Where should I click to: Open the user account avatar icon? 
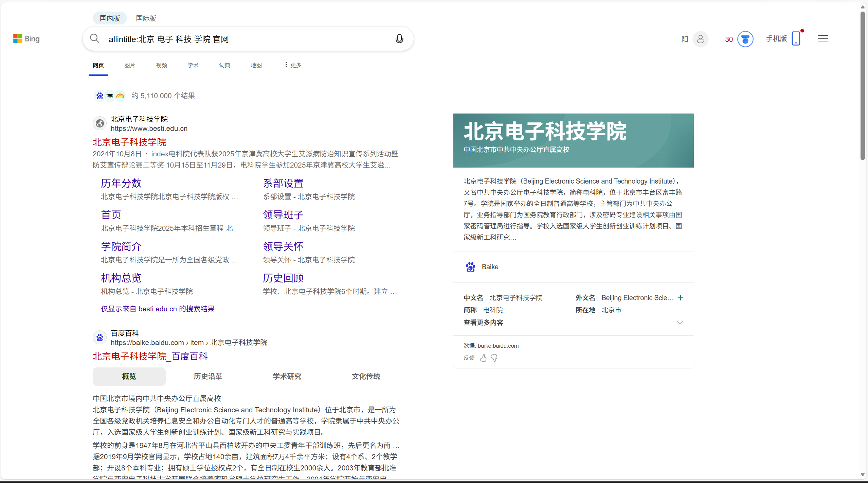coord(700,39)
